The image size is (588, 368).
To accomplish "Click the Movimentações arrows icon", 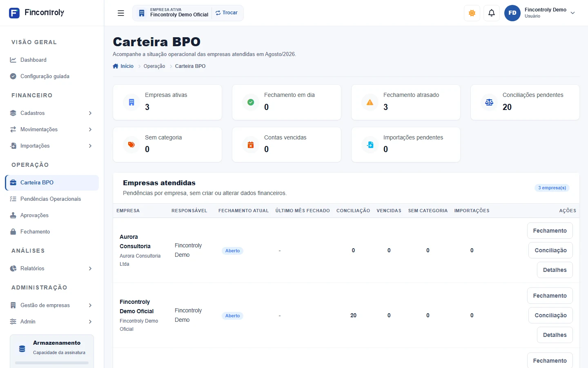I will click(x=13, y=130).
